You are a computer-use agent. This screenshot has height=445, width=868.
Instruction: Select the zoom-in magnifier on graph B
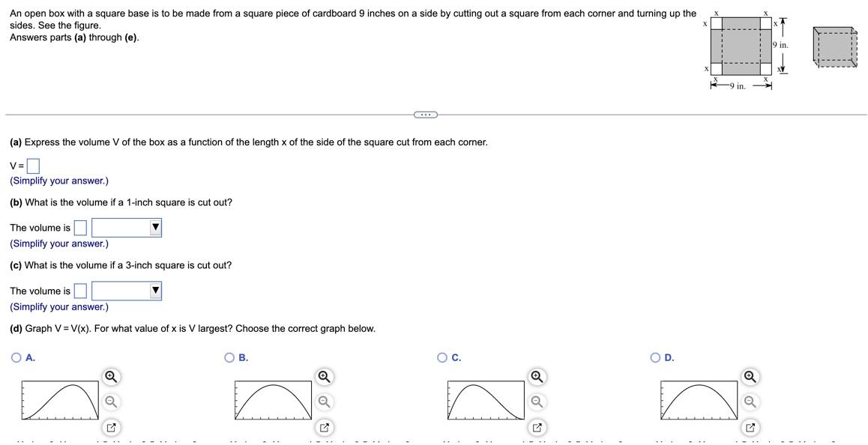[x=323, y=375]
